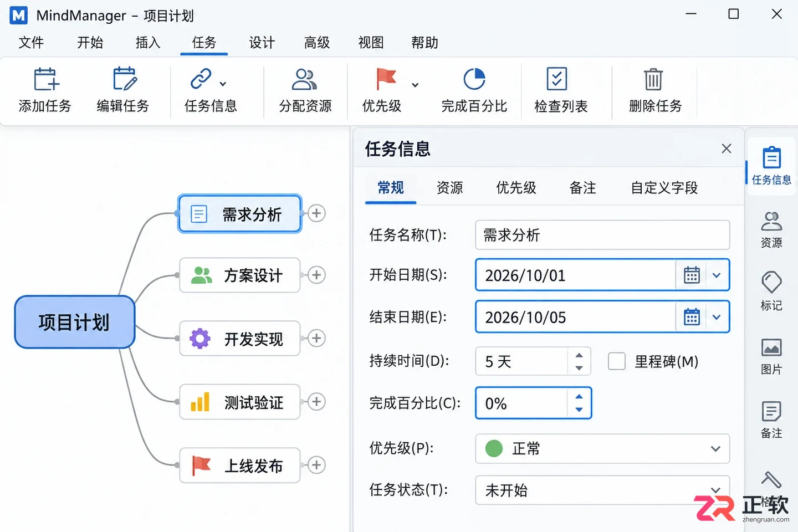
Task: Open the 优先级 ribbon dropdown arrow
Action: pos(415,85)
